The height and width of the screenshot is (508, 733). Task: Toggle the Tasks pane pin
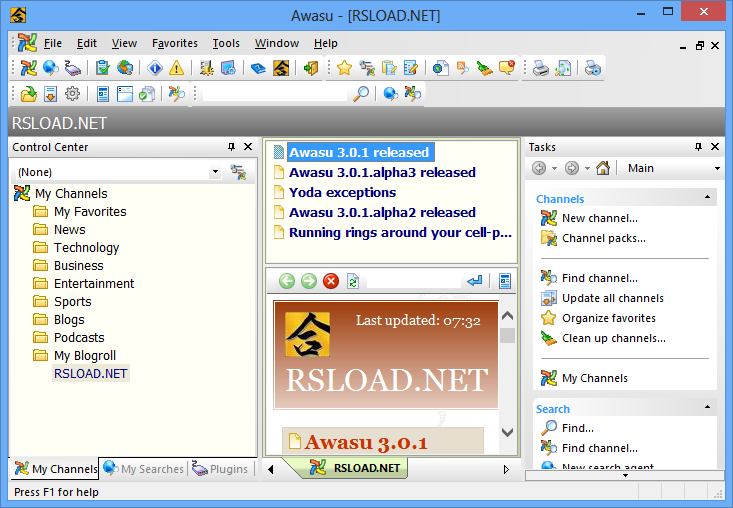click(698, 147)
